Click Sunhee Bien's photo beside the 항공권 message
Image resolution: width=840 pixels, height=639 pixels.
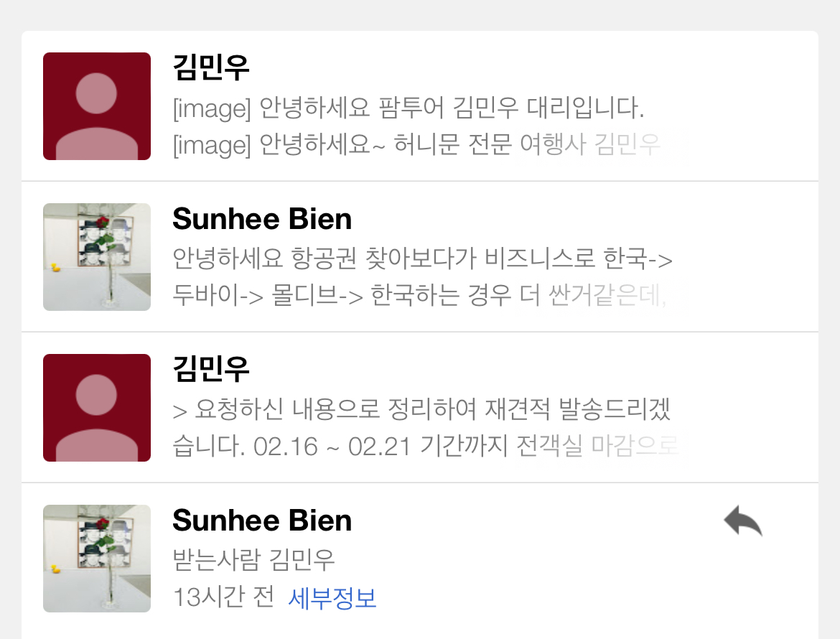[x=97, y=257]
